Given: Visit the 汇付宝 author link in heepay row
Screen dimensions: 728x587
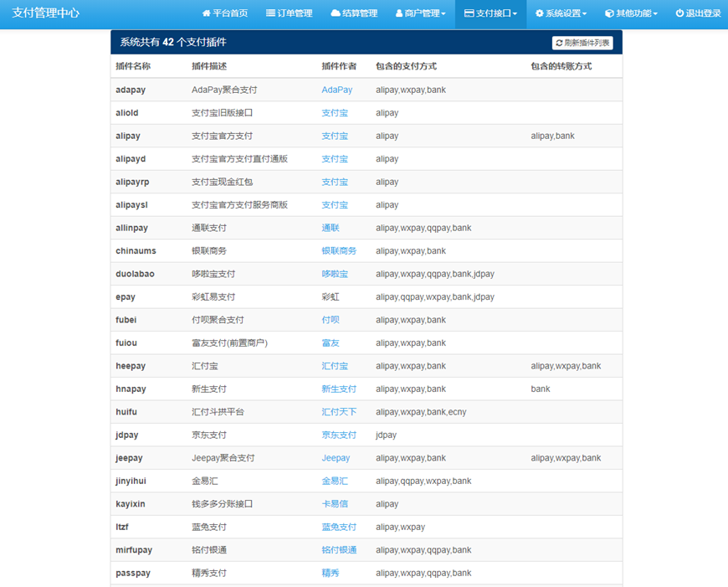Looking at the screenshot, I should coord(335,366).
